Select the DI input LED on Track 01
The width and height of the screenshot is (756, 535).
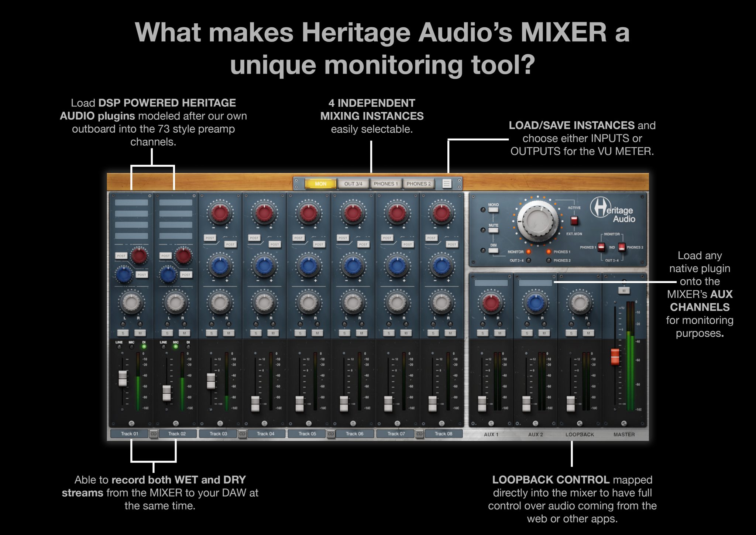point(144,347)
